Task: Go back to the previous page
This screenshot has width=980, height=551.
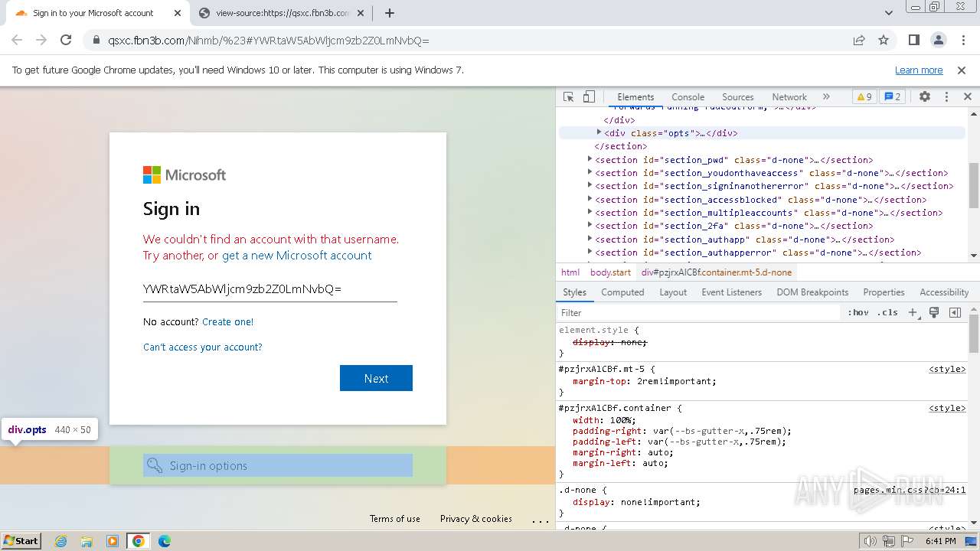Action: pyautogui.click(x=17, y=40)
